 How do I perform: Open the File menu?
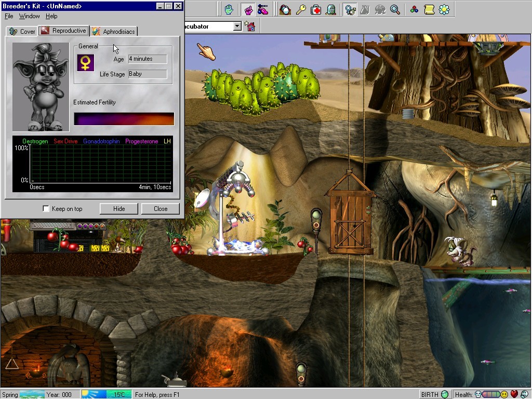tap(9, 16)
